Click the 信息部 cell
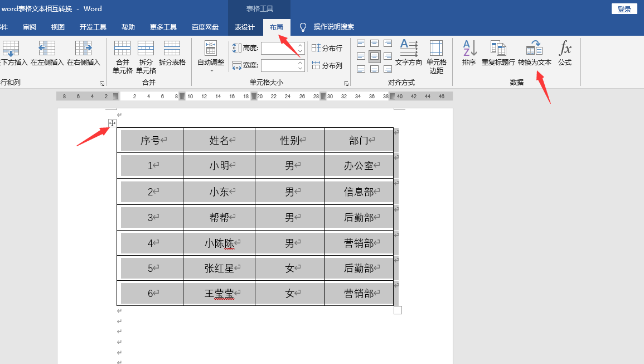Screen dimensions: 644x364 pos(359,191)
